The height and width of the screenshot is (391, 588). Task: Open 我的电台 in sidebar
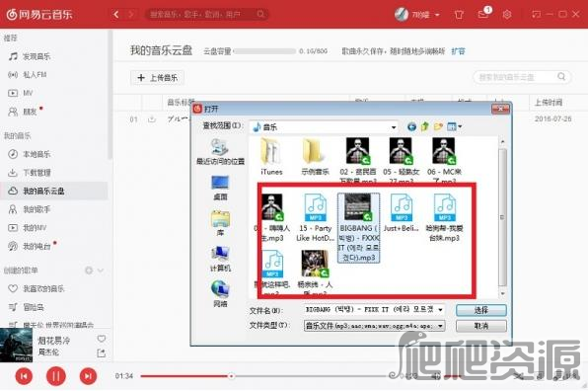pos(30,246)
